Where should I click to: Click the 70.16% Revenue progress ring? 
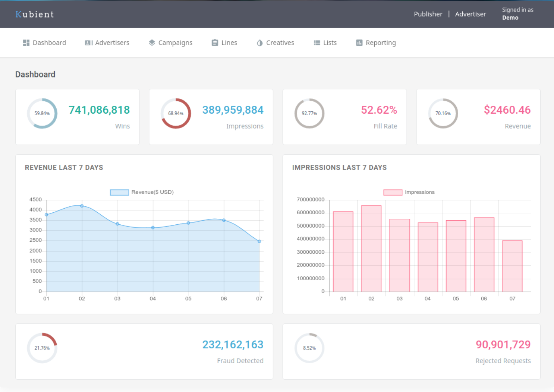click(x=443, y=113)
